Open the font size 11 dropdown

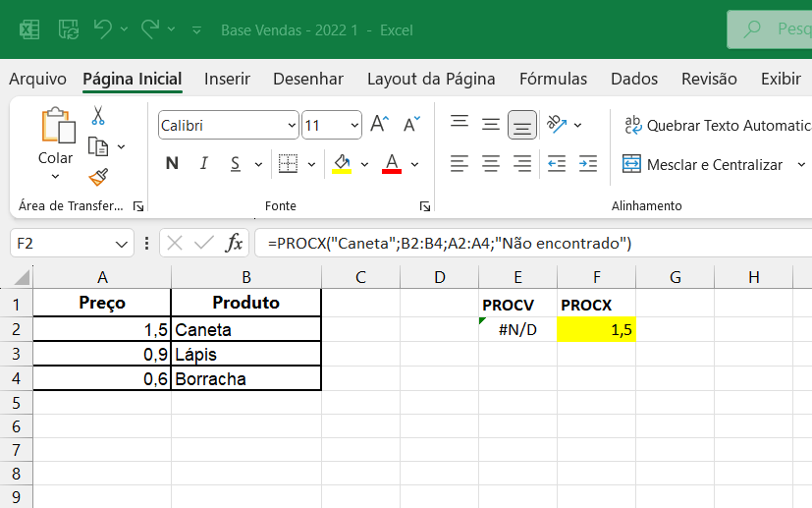click(x=354, y=126)
